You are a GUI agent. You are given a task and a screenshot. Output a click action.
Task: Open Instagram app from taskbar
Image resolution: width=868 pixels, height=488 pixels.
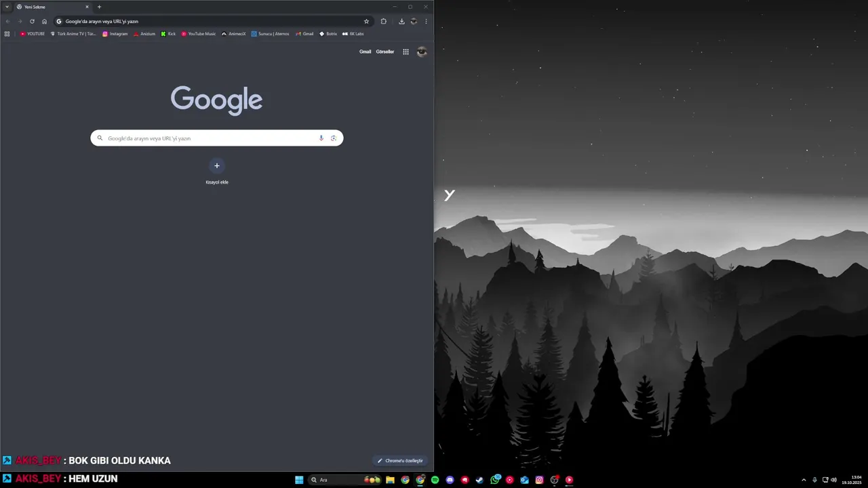tap(539, 480)
